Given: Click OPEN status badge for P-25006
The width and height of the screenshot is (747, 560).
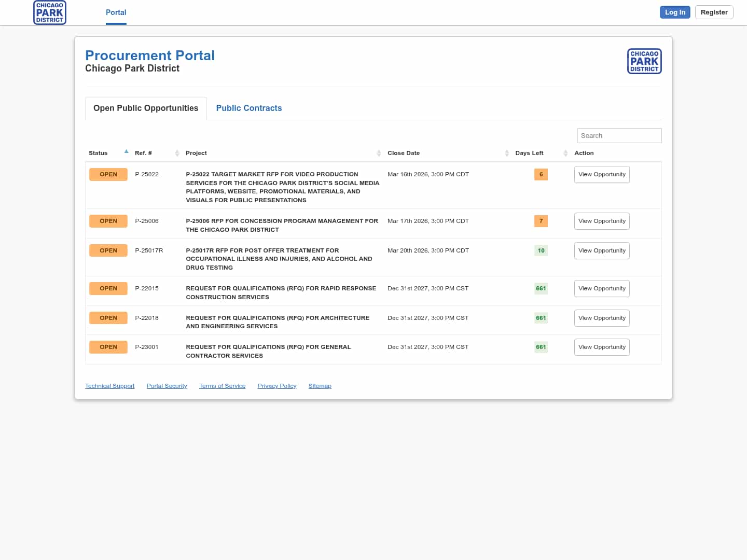Looking at the screenshot, I should [108, 221].
